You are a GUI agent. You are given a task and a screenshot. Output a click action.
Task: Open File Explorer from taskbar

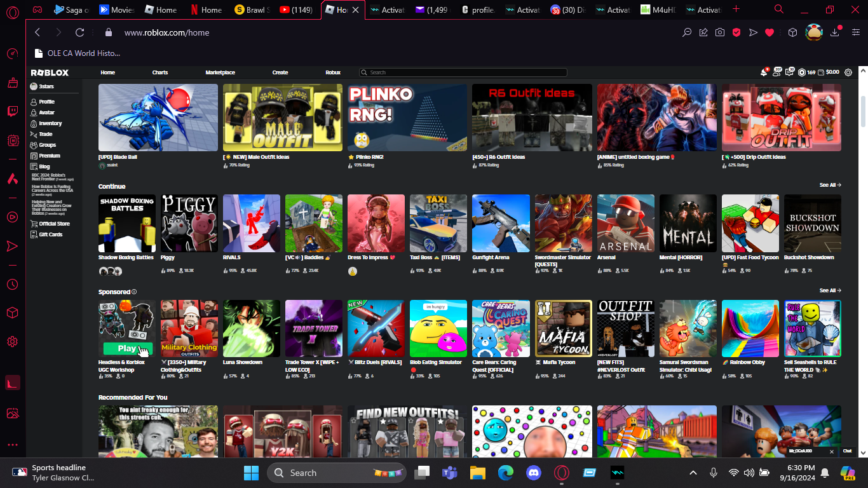click(477, 473)
